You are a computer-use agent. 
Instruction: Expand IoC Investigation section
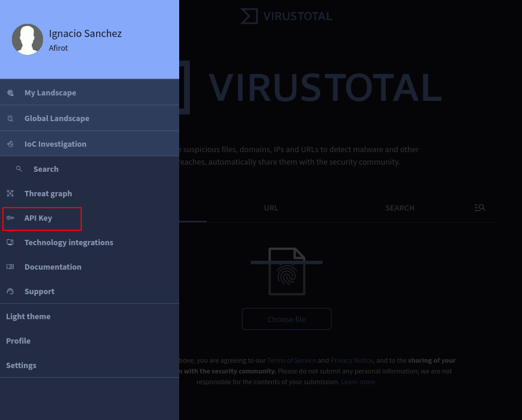[90, 144]
